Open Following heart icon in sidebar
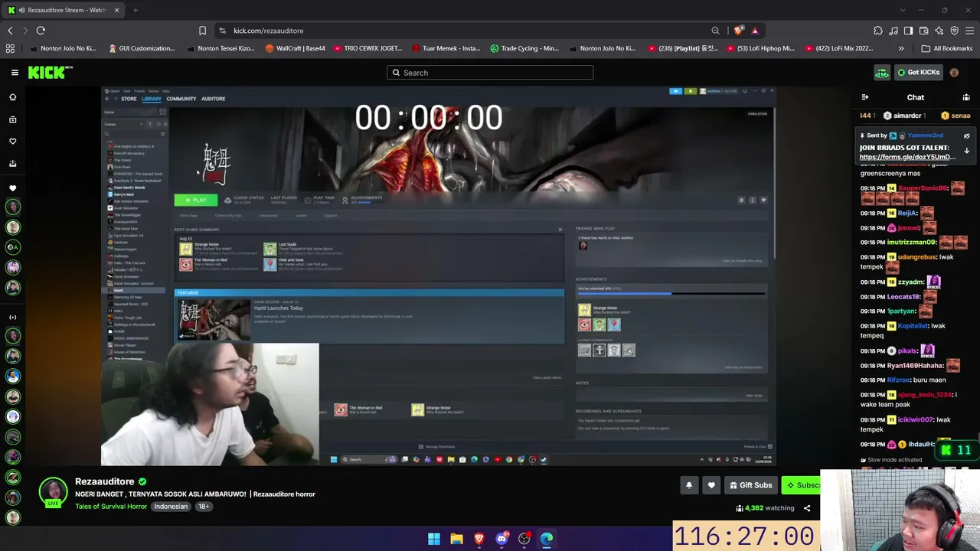Viewport: 980px width, 551px height. (x=12, y=142)
